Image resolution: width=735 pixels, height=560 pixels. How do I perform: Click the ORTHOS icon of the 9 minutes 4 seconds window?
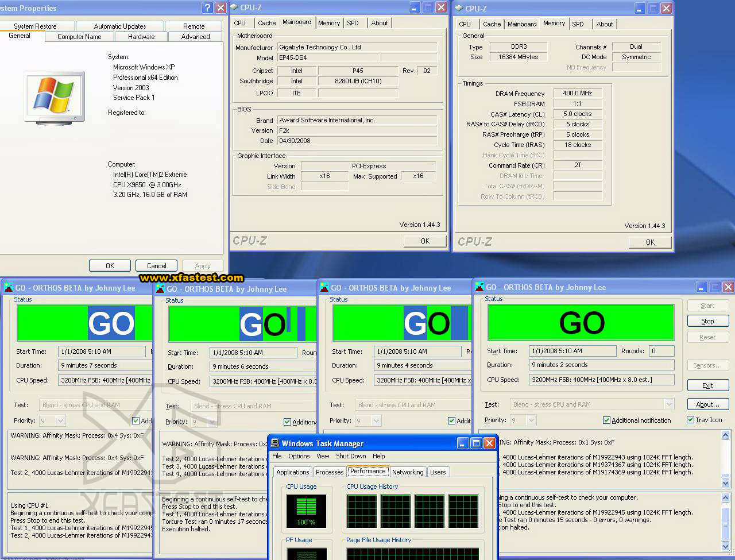click(324, 288)
